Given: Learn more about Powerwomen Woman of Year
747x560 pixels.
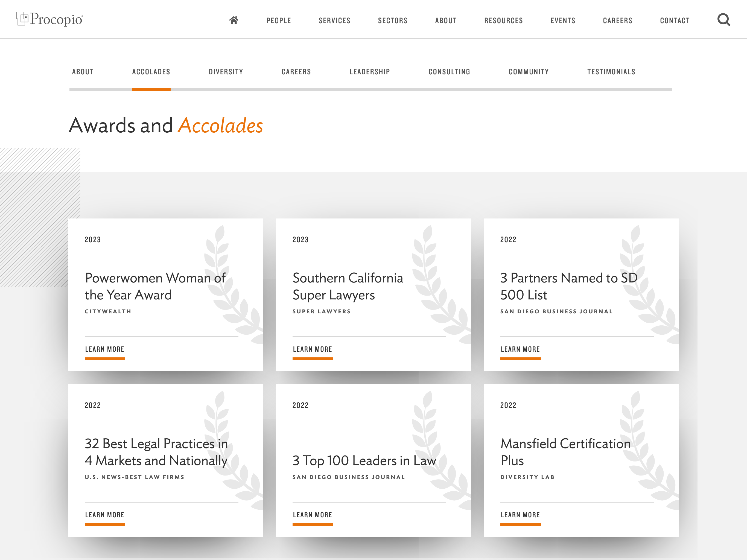Looking at the screenshot, I should pos(105,349).
